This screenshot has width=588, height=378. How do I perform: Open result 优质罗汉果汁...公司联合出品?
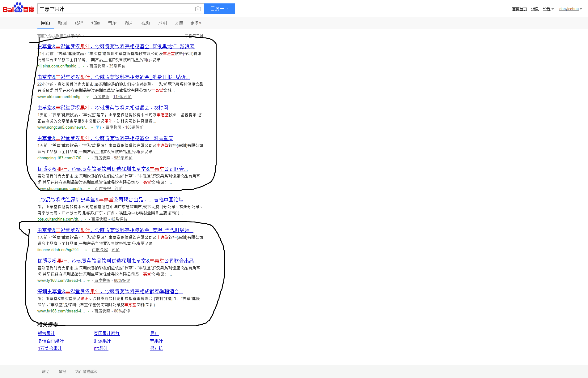tap(116, 261)
